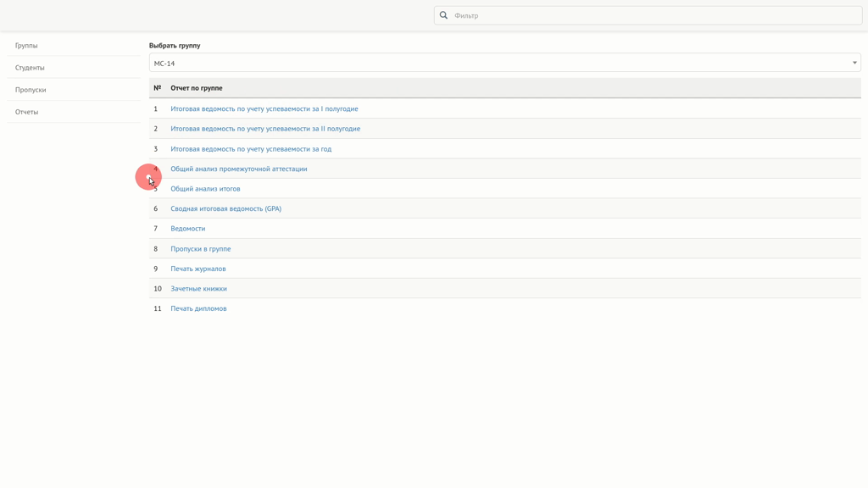The height and width of the screenshot is (488, 868).
Task: Click the № column header
Action: pyautogui.click(x=157, y=88)
